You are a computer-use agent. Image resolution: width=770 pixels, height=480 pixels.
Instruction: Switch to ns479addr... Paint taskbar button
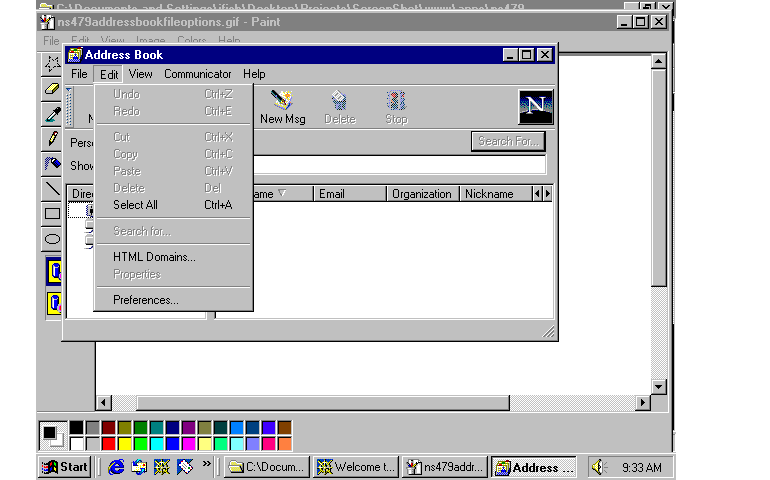[445, 467]
